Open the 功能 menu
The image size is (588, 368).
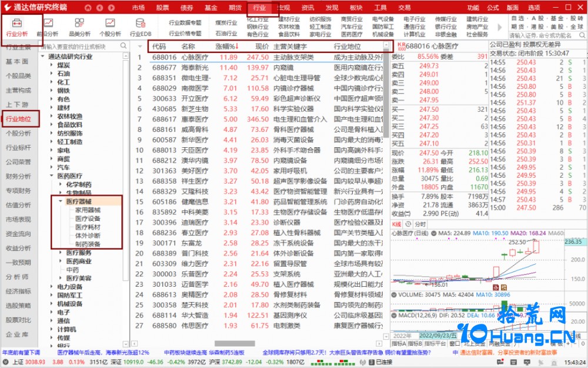coord(473,8)
